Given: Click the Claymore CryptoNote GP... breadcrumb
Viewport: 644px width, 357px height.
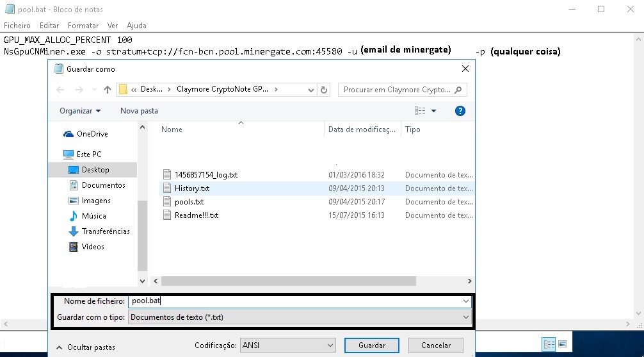Looking at the screenshot, I should pos(222,89).
